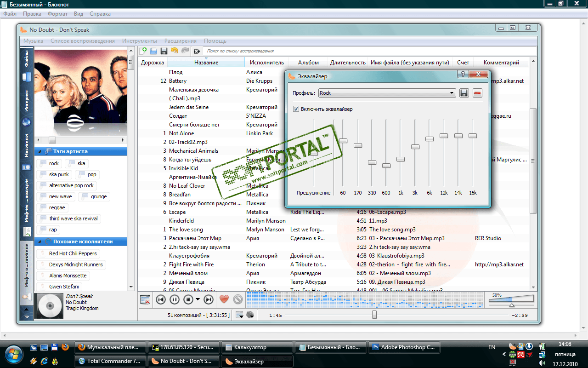The height and width of the screenshot is (368, 588).
Task: Click the 600 Hz equalizer slider handle
Action: click(x=386, y=165)
